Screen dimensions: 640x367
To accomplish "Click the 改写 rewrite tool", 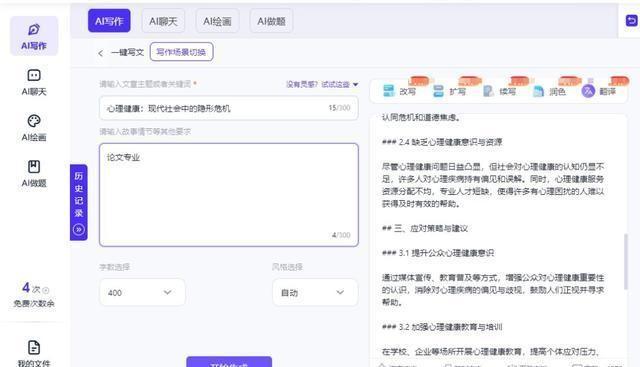I will tap(400, 91).
